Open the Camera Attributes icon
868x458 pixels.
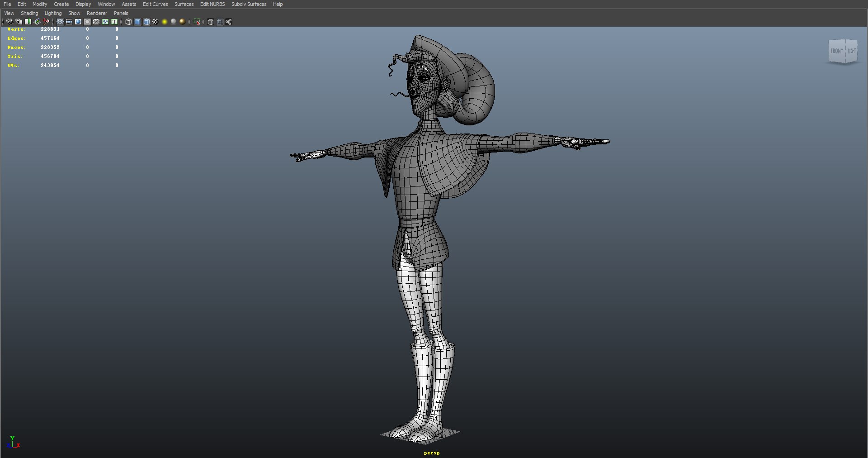pos(19,22)
